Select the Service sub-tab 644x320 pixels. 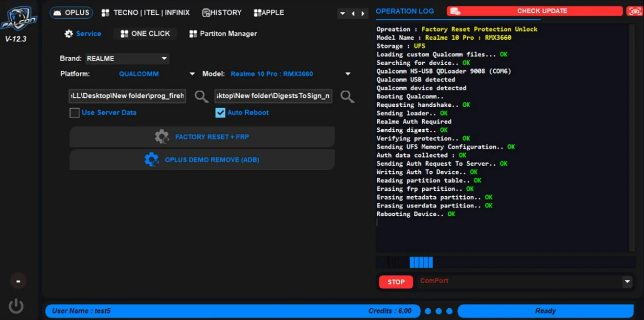[83, 34]
